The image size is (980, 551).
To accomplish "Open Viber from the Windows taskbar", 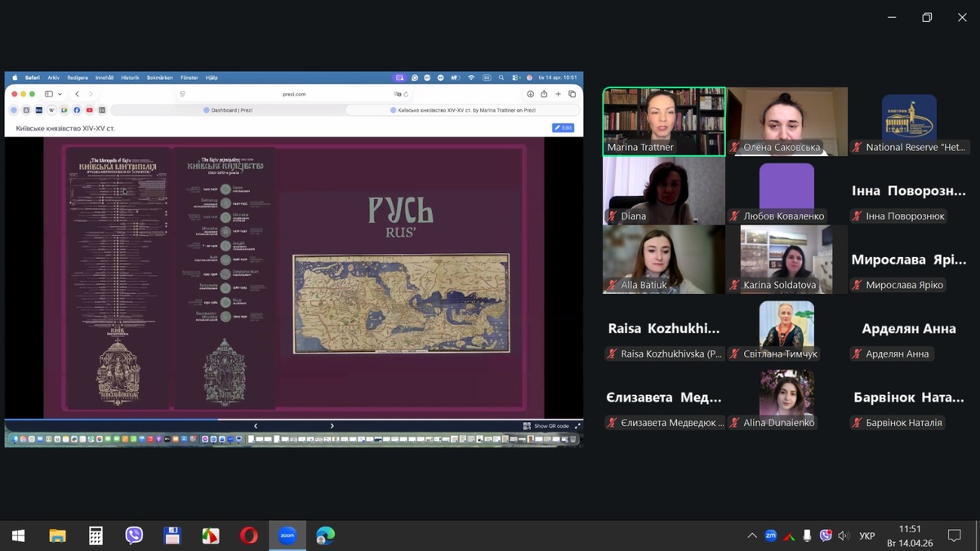I will coord(134,535).
